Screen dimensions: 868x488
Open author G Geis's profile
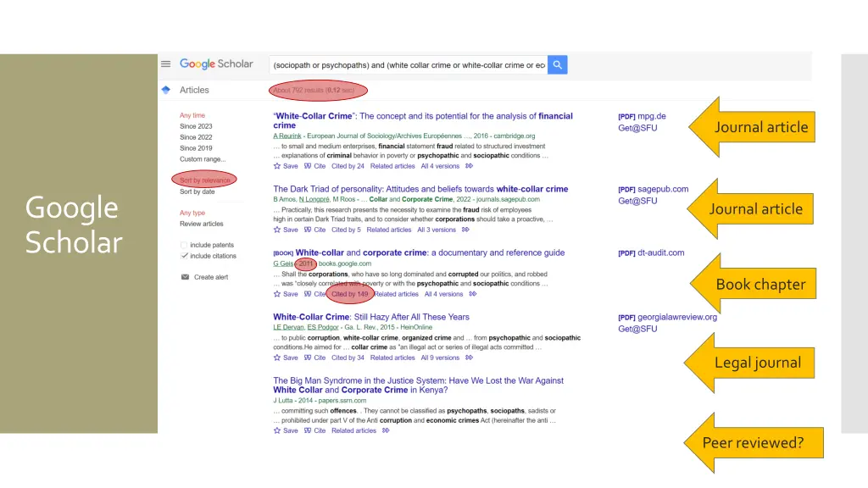point(283,263)
